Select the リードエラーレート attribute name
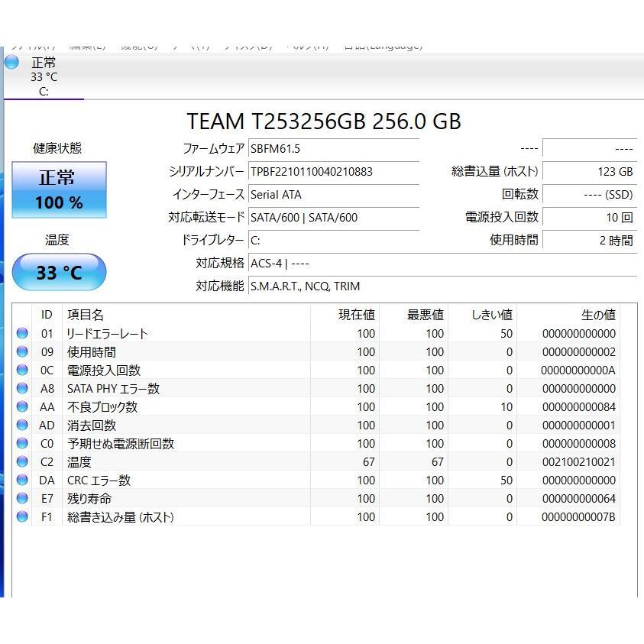 (107, 334)
